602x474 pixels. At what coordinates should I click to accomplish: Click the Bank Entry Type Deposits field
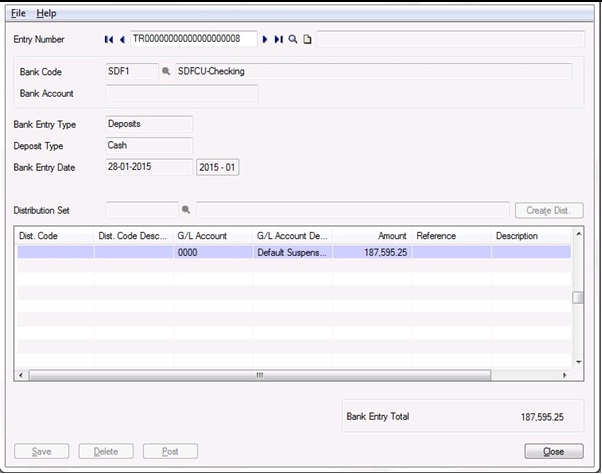pos(149,124)
